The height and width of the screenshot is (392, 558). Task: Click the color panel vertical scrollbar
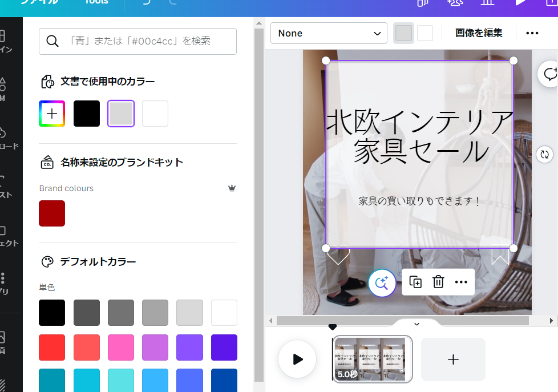[259, 205]
